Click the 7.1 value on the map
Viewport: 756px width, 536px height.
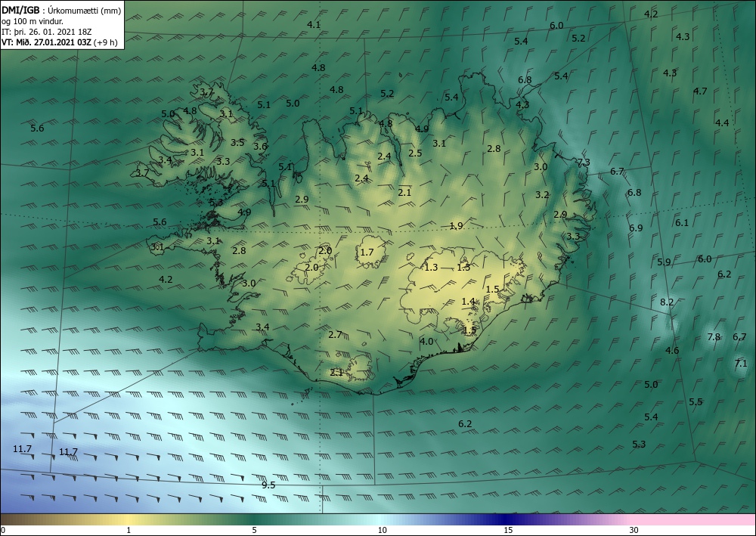point(741,364)
